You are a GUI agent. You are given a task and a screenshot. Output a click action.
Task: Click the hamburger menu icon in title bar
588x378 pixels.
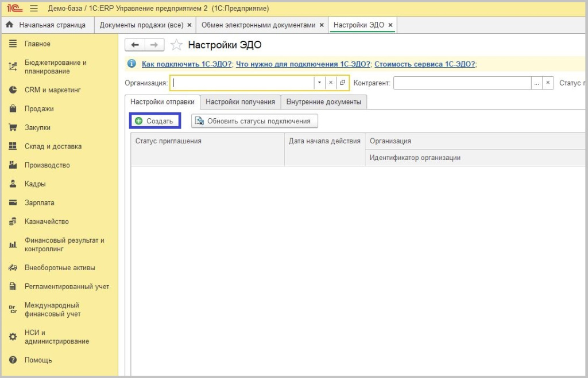(x=33, y=9)
